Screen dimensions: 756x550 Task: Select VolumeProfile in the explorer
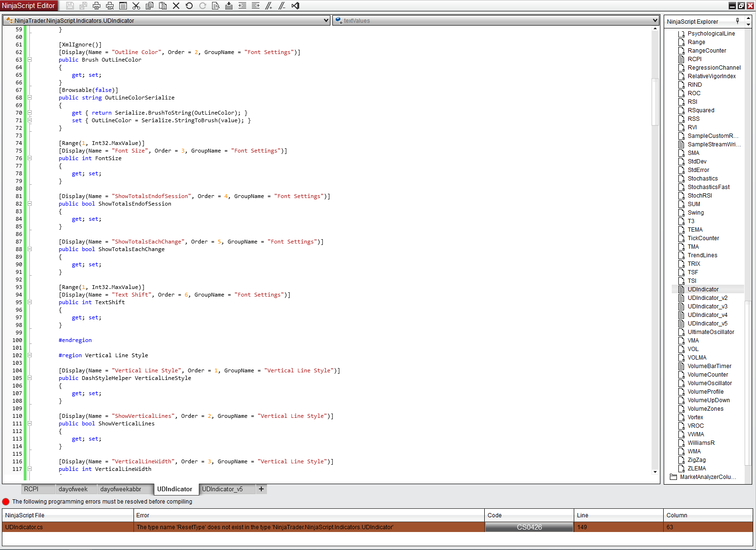point(705,392)
